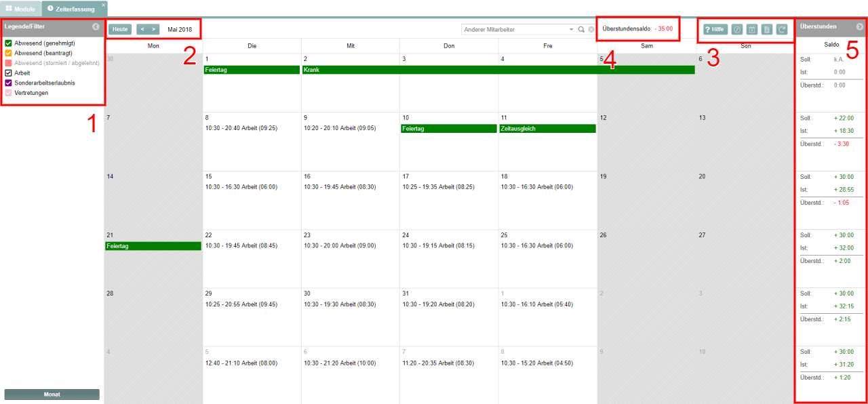
Task: Click the refresh arrow icon
Action: click(x=782, y=29)
